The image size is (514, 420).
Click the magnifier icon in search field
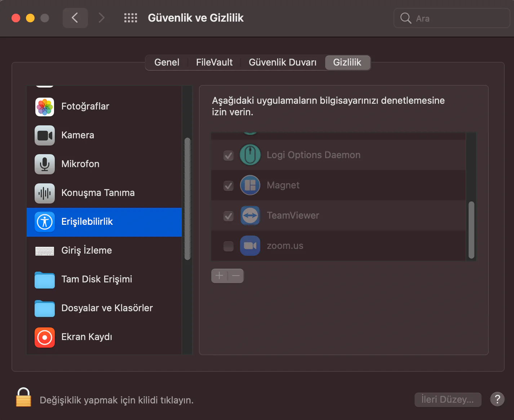click(406, 18)
